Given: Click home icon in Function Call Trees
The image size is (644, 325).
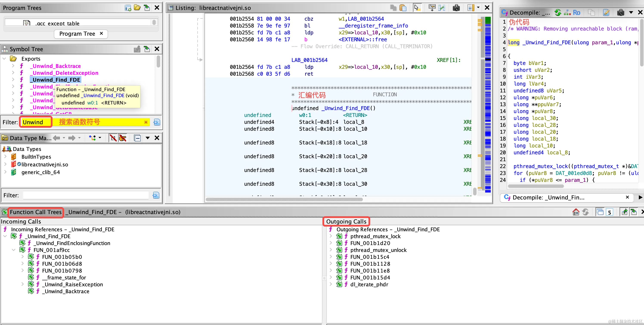Looking at the screenshot, I should click(576, 212).
